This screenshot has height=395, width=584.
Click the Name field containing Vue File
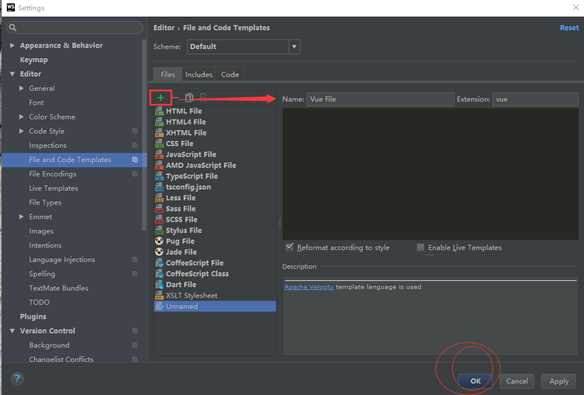click(380, 99)
